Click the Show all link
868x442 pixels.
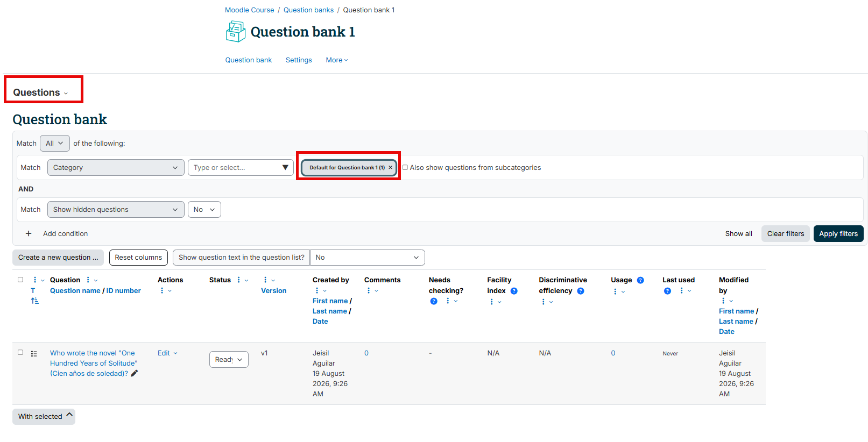coord(738,234)
